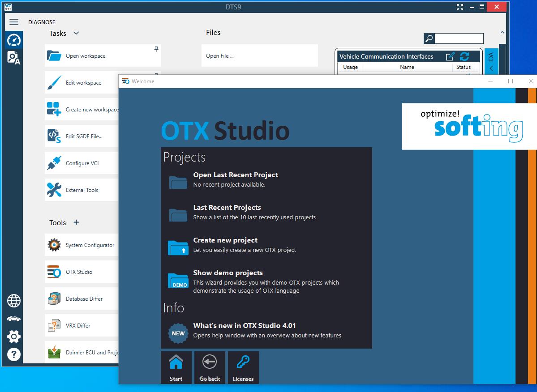
Task: Open the magnifier-with-A sidebar icon
Action: (14, 58)
